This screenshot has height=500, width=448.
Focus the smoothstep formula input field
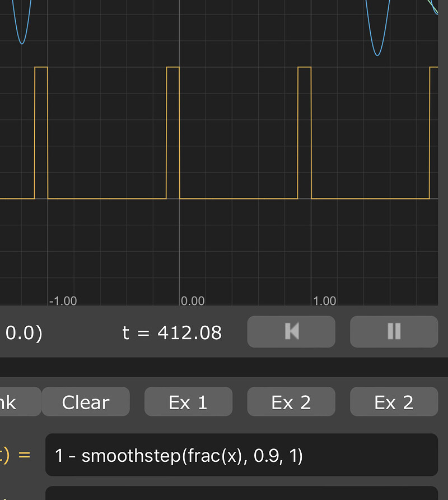(x=241, y=455)
